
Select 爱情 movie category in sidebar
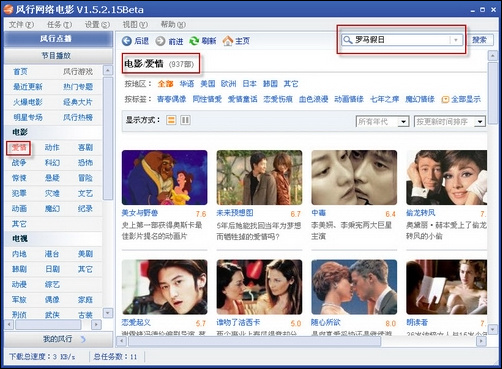click(x=19, y=148)
